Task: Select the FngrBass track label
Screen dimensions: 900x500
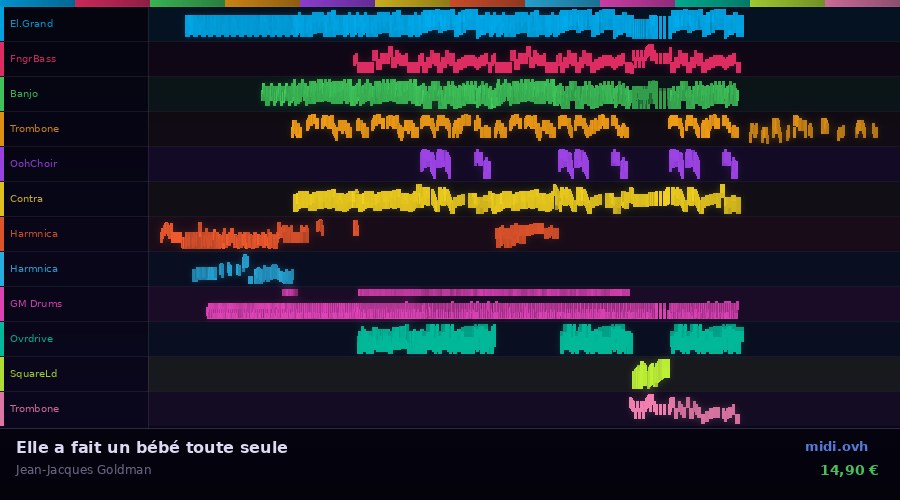Action: point(33,59)
